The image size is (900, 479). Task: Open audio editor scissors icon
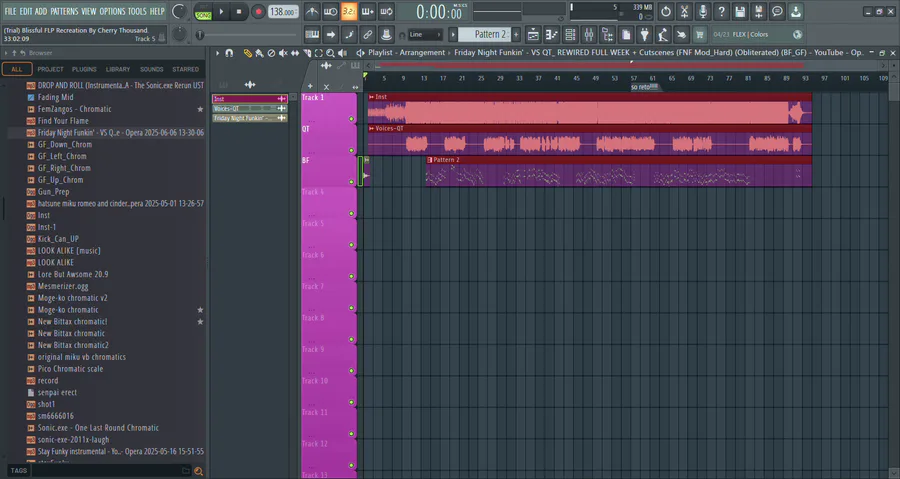pos(684,11)
